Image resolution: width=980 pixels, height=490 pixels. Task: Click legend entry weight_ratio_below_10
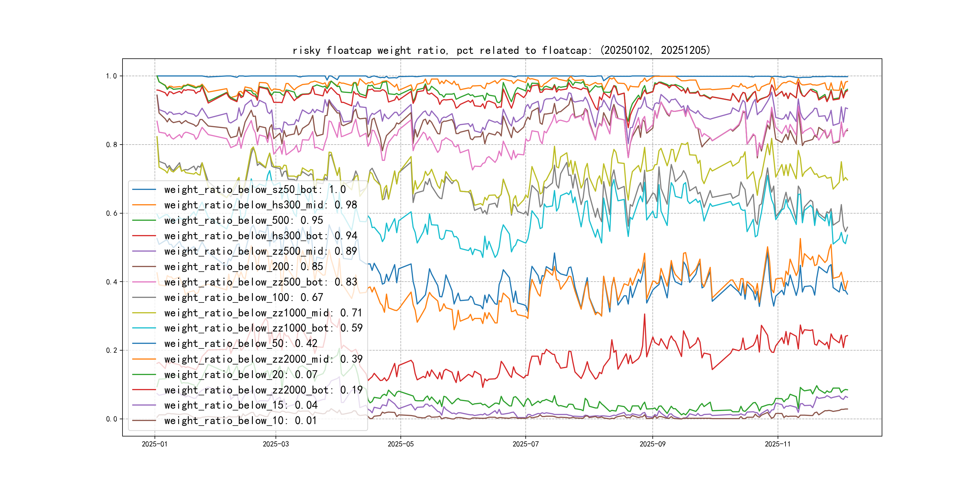[240, 421]
